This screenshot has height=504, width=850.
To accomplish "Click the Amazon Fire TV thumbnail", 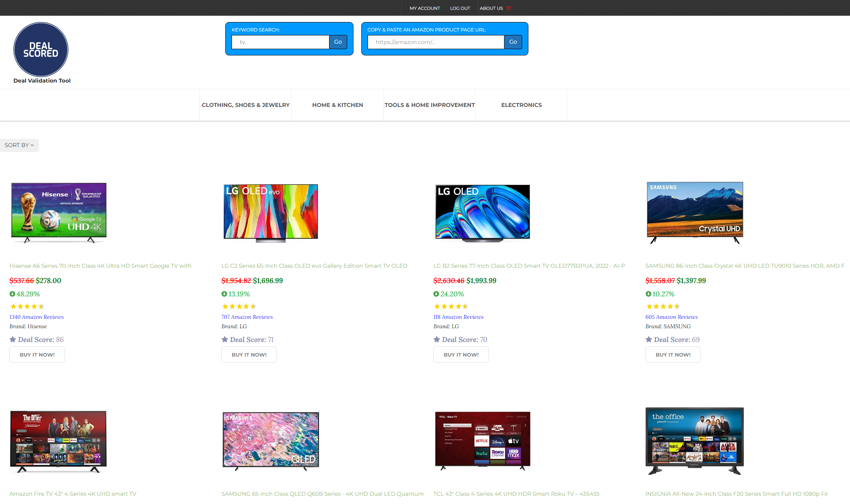I will pos(58,441).
